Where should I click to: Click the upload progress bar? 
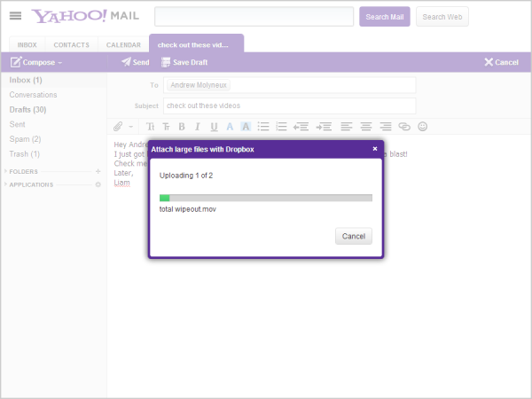(x=266, y=198)
